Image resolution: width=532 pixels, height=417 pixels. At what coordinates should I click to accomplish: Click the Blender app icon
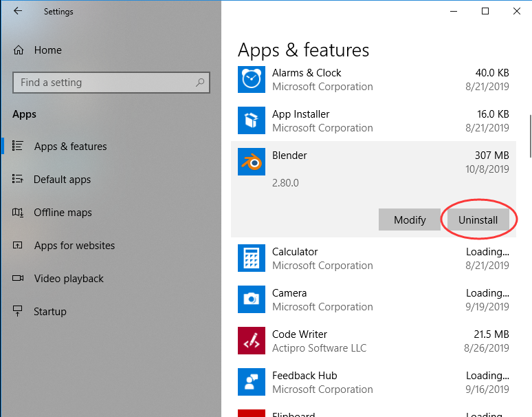252,162
